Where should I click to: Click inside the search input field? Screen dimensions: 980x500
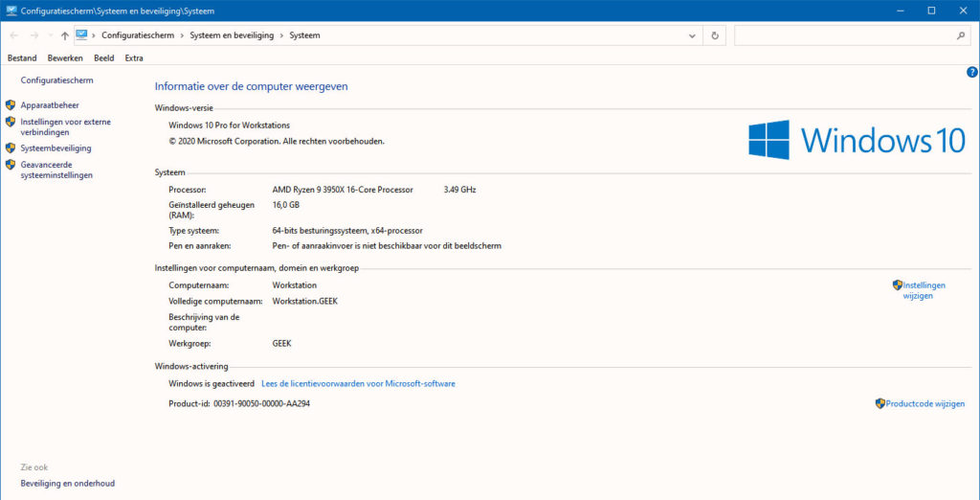click(x=844, y=35)
